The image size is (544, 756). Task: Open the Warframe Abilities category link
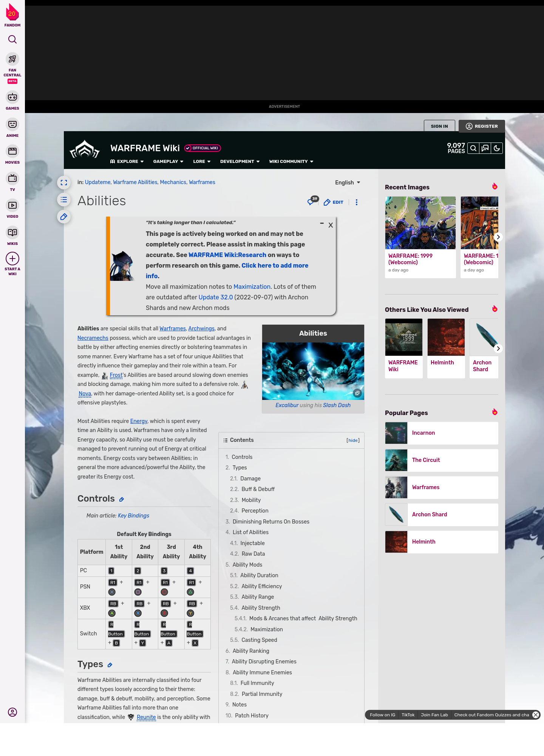click(135, 182)
